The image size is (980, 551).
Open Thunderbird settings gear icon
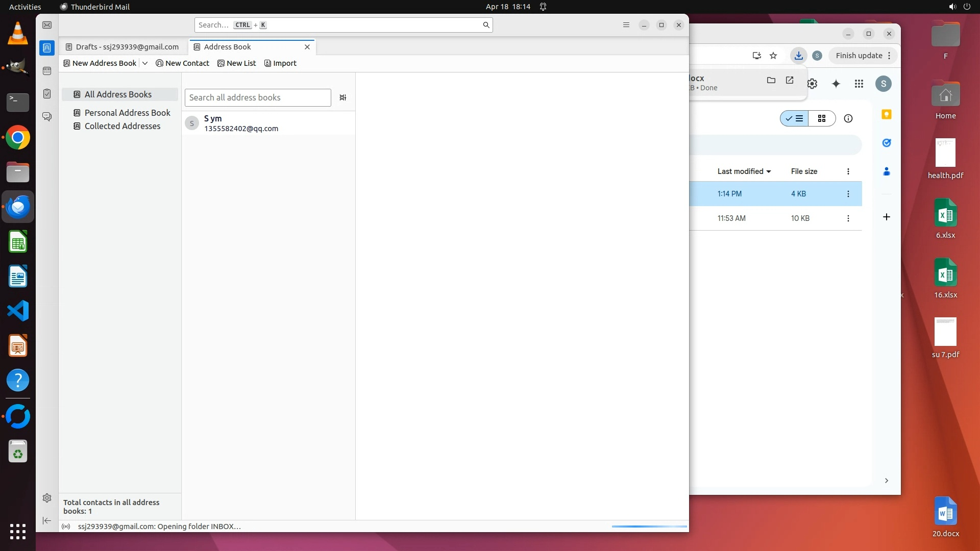click(47, 498)
